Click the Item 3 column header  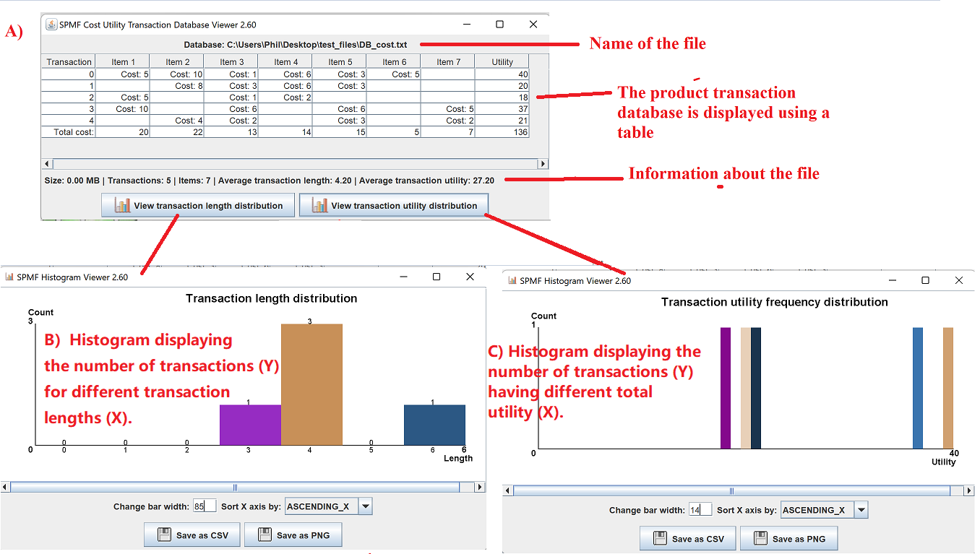(x=231, y=62)
